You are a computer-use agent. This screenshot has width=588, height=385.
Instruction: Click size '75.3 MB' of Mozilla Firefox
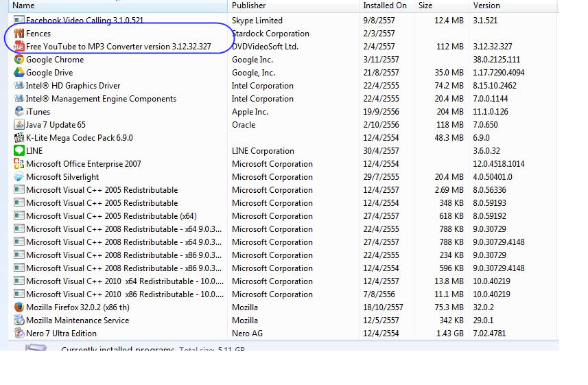(449, 307)
